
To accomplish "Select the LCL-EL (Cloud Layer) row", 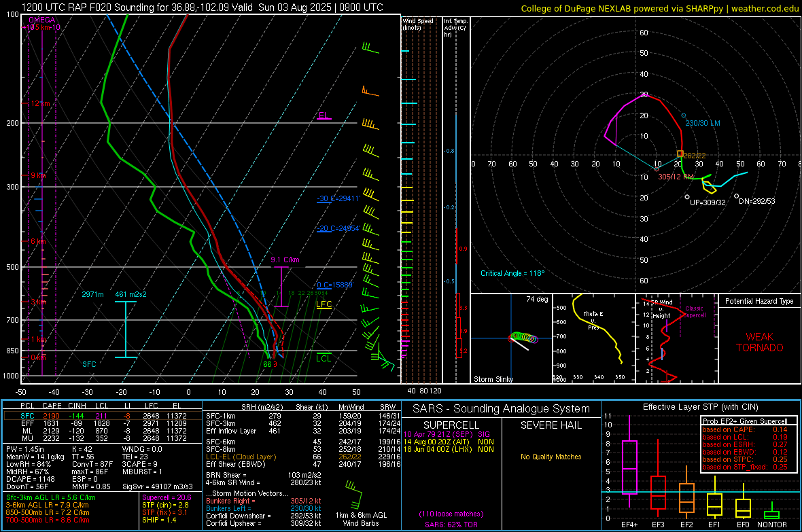I will point(303,457).
